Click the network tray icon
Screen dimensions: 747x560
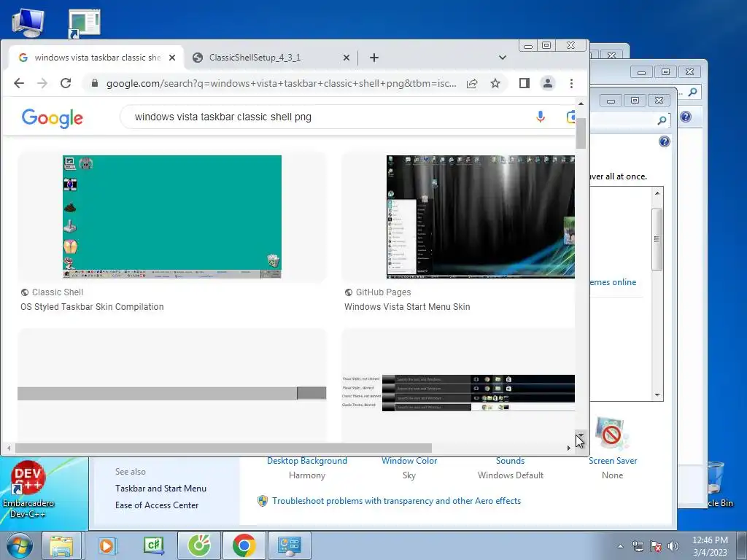638,546
